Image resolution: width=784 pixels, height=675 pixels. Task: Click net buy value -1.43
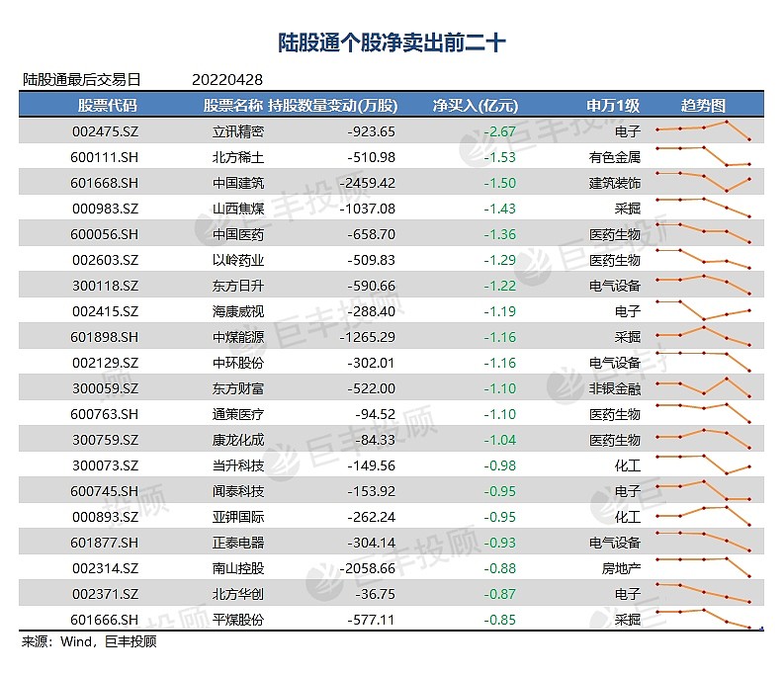[499, 209]
